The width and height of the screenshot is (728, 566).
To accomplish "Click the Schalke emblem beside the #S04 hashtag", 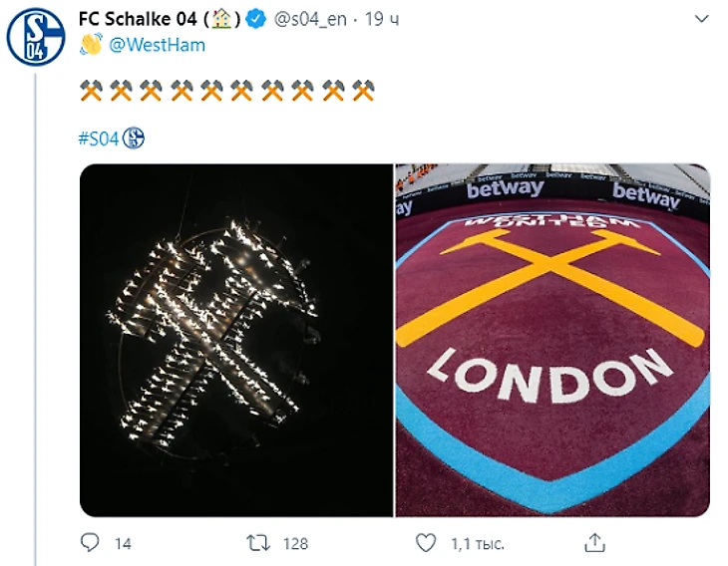I will point(134,139).
